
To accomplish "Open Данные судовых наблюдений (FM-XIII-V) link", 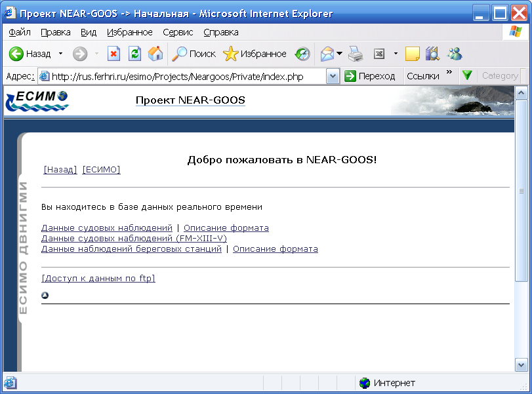I will click(134, 239).
